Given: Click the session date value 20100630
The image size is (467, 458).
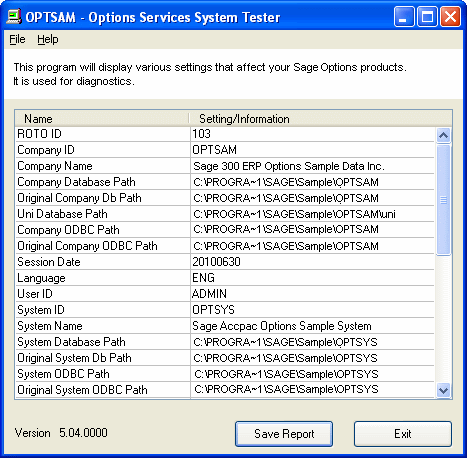Looking at the screenshot, I should point(216,262).
